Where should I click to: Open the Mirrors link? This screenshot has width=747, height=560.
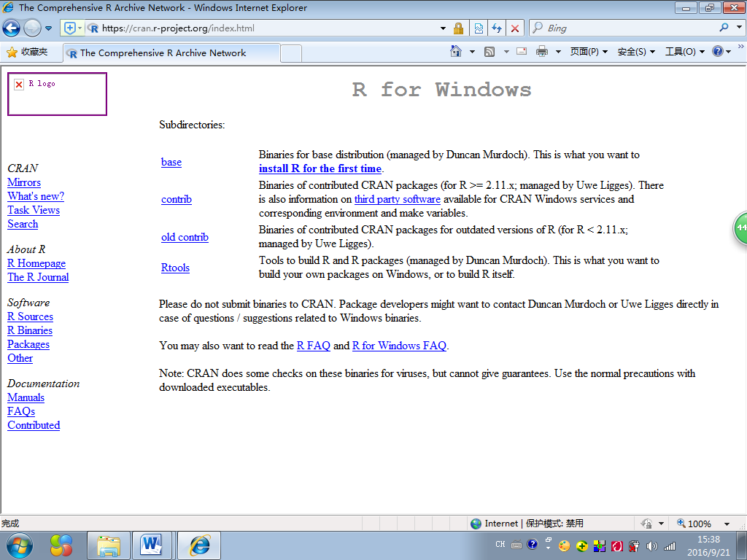coord(24,182)
